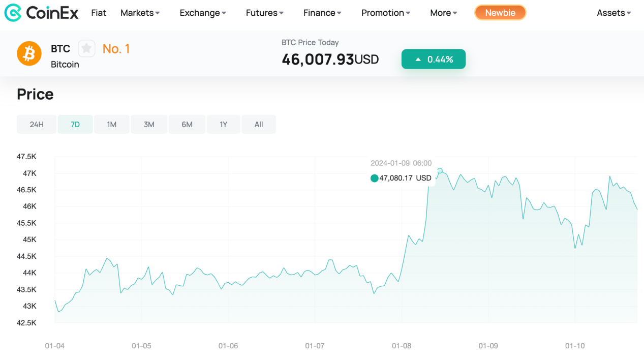Image resolution: width=644 pixels, height=358 pixels.
Task: Click the CoinEx logo icon
Action: [13, 13]
